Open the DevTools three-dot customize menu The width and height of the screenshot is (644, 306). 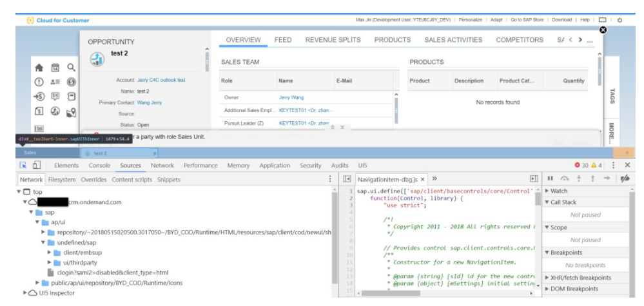click(613, 165)
